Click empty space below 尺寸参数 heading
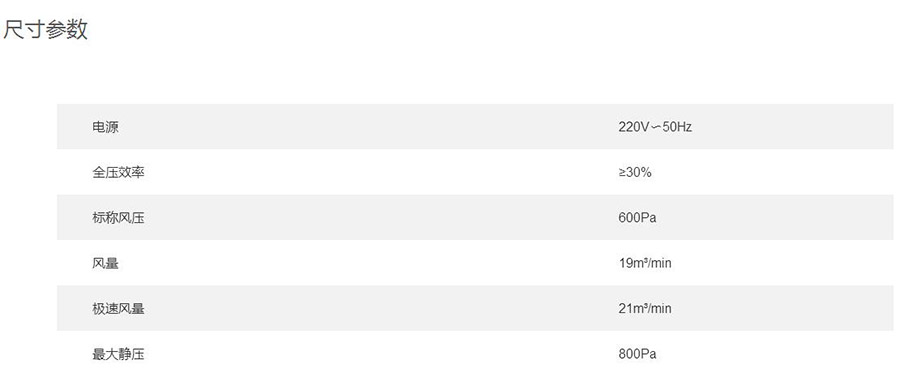Viewport: 900px width, 373px height. (x=448, y=72)
